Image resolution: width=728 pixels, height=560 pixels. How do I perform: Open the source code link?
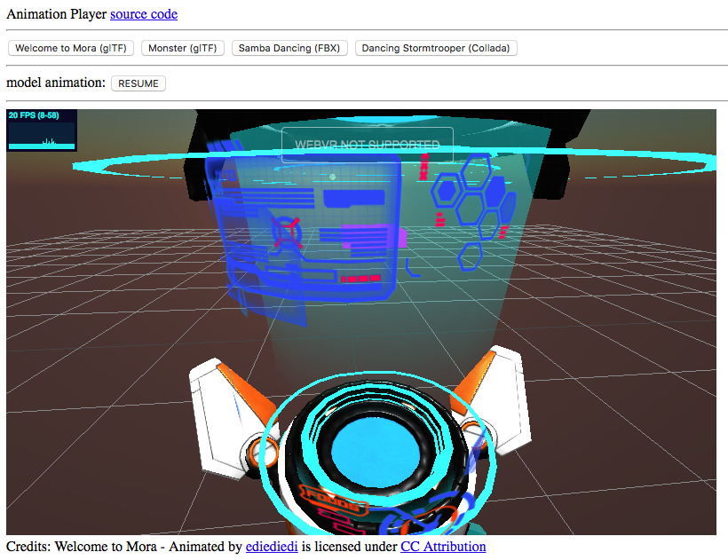tap(143, 13)
